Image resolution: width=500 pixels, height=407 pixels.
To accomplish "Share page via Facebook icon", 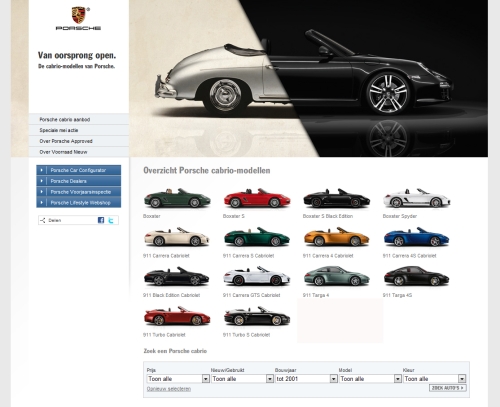I will [x=101, y=220].
